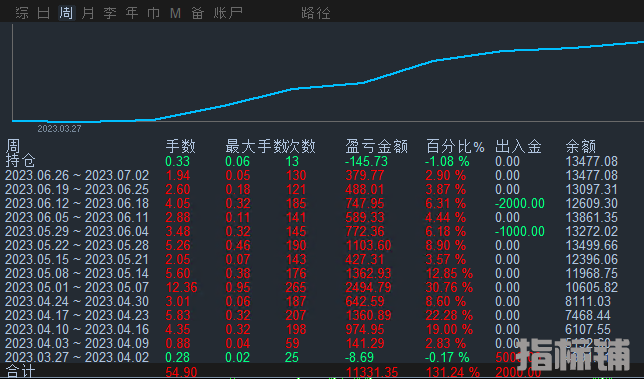Switch to the 日 daily tab
The height and width of the screenshot is (379, 644).
[44, 13]
